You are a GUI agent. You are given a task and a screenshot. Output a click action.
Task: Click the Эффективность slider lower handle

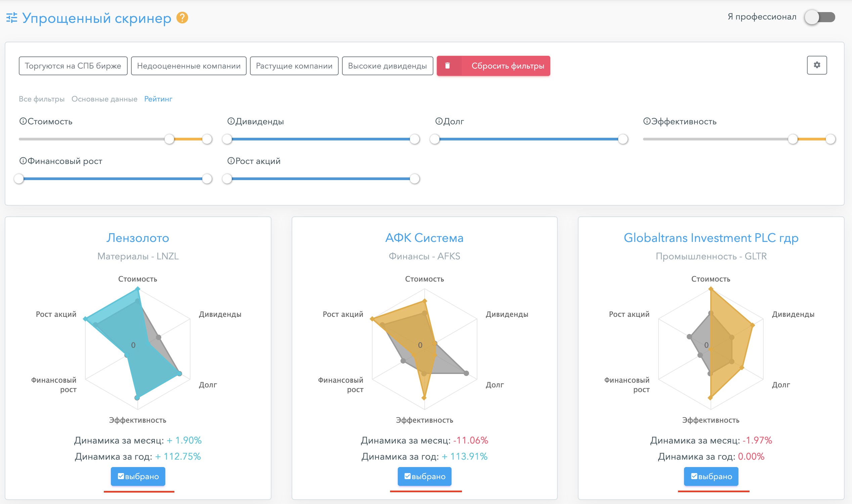(x=793, y=139)
